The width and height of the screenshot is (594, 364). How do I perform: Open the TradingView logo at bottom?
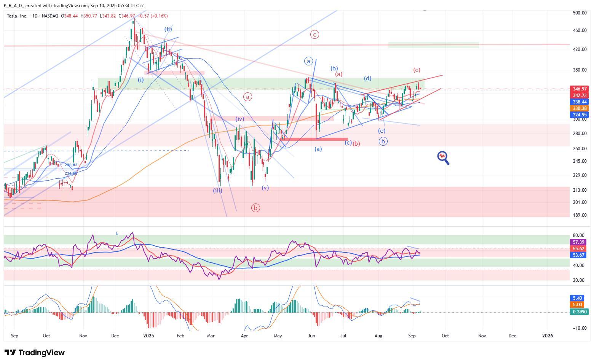pos(35,353)
